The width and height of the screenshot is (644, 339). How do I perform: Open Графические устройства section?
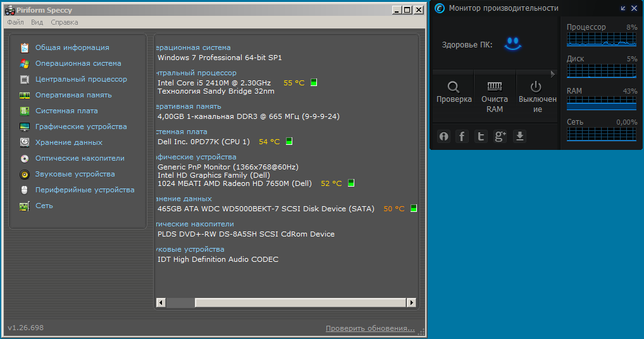[x=81, y=127]
